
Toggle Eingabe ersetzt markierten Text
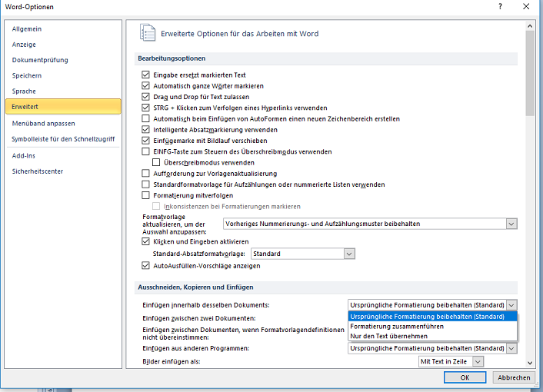pos(146,75)
